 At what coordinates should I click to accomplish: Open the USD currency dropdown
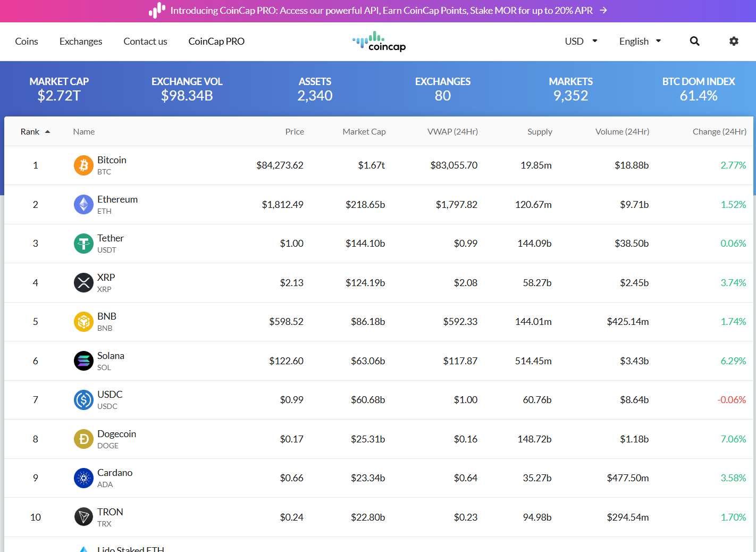click(x=581, y=41)
